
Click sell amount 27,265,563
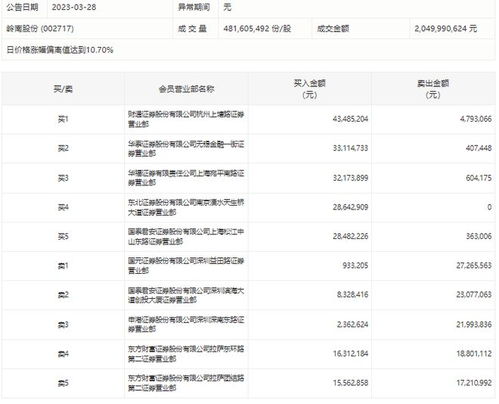474,266
